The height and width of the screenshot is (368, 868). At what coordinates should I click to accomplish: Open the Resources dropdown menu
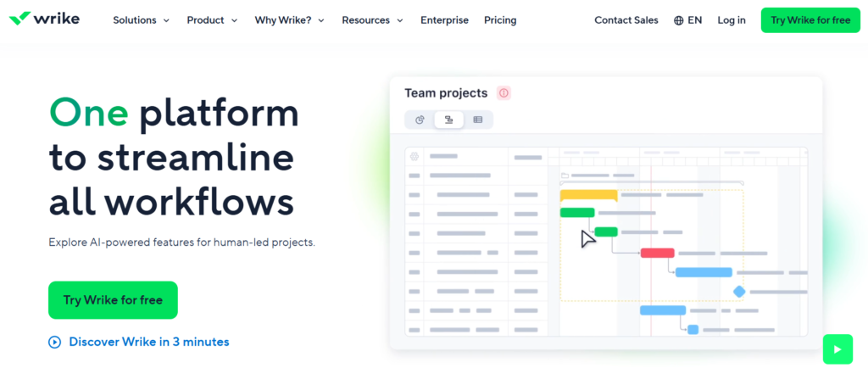[372, 20]
